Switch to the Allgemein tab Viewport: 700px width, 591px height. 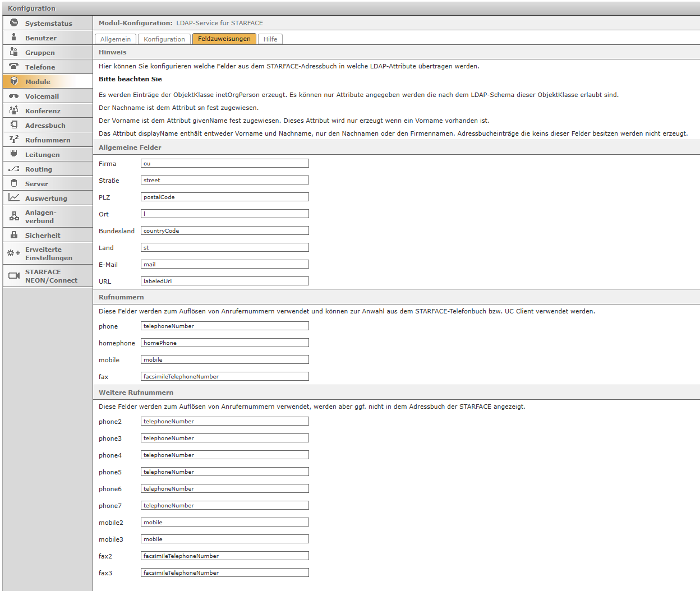click(x=116, y=39)
